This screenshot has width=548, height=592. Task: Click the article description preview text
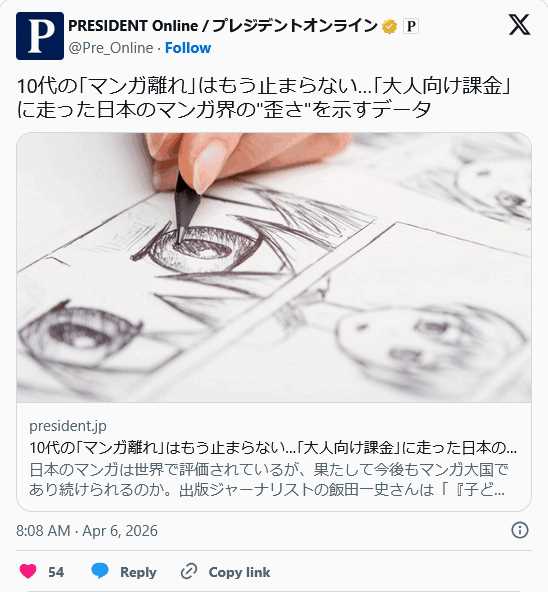[269, 480]
